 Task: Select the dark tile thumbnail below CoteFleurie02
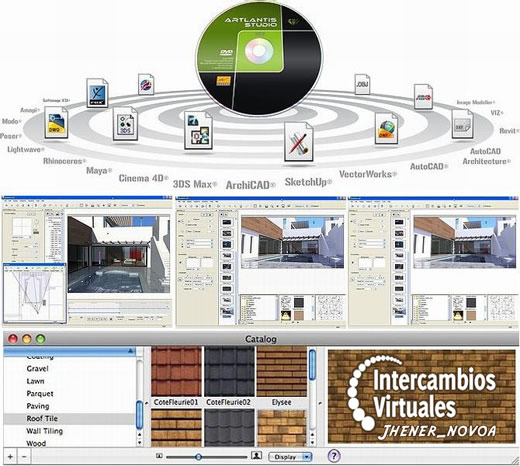click(229, 428)
